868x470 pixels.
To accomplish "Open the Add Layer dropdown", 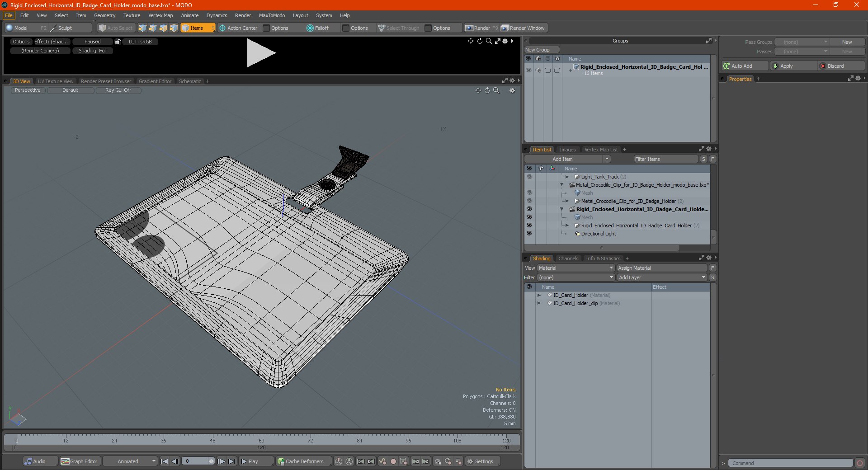I will click(661, 277).
